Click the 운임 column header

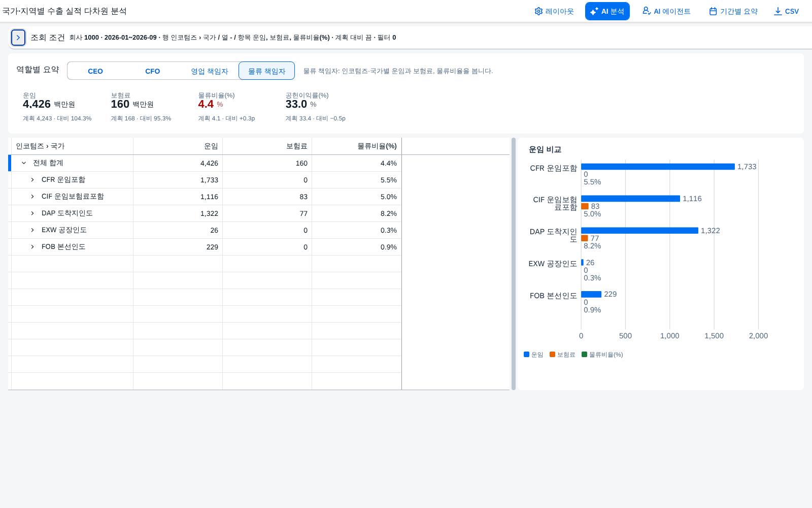178,146
